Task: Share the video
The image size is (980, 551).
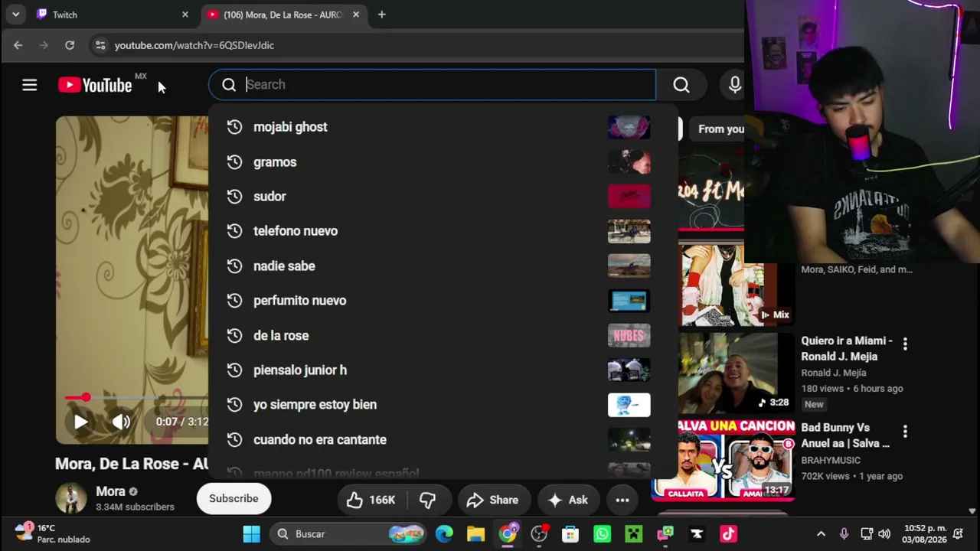Action: 493,500
